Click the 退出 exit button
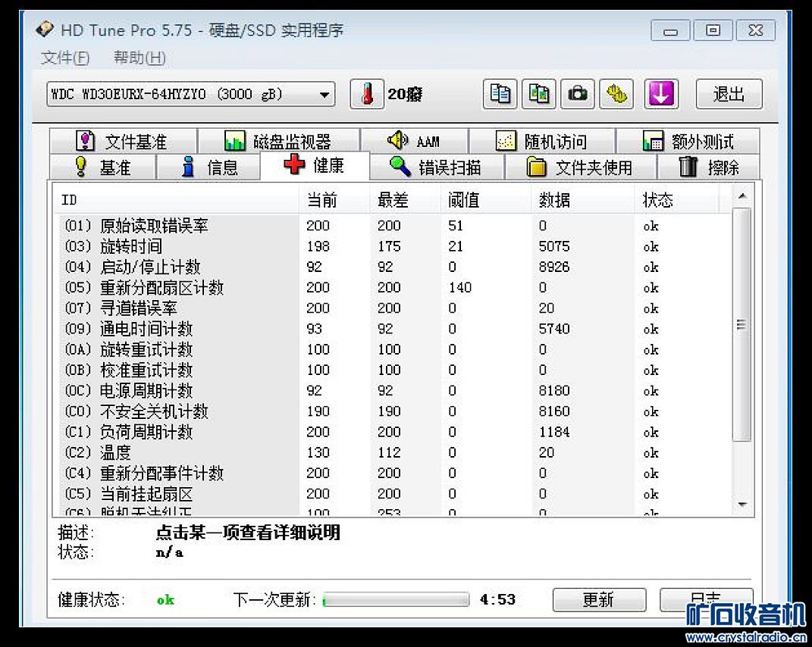The height and width of the screenshot is (647, 812). (729, 94)
